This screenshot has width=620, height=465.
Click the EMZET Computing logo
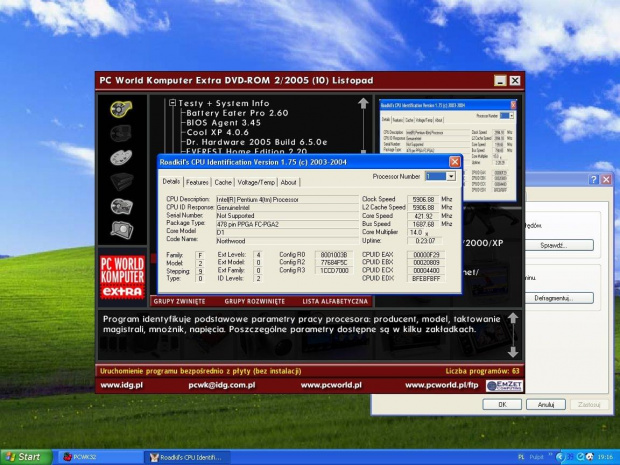pyautogui.click(x=504, y=386)
